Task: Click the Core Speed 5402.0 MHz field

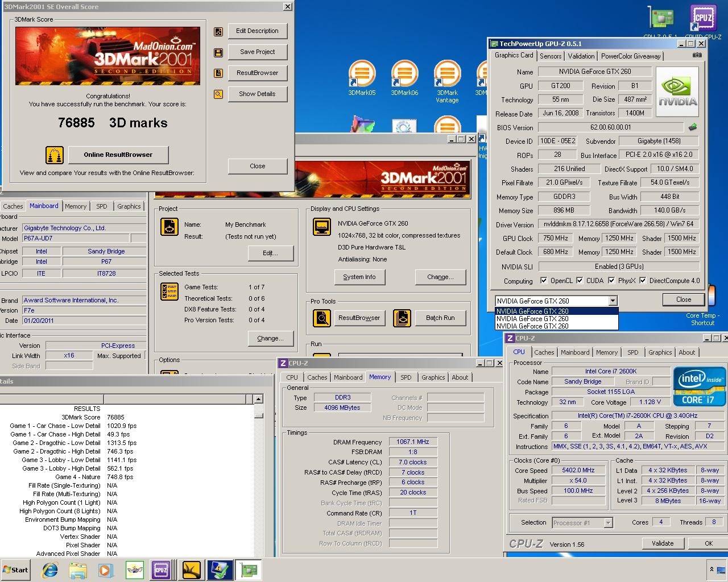Action: (578, 471)
